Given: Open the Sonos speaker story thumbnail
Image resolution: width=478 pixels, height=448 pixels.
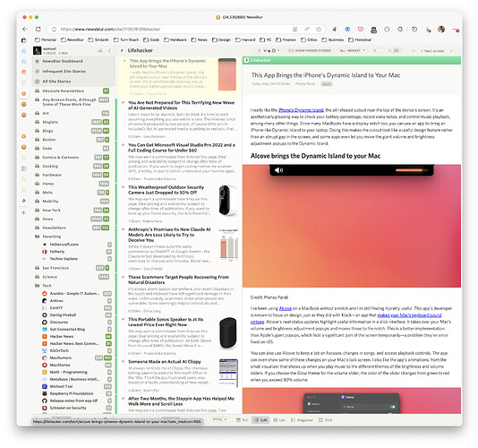Looking at the screenshot, I should point(228,333).
